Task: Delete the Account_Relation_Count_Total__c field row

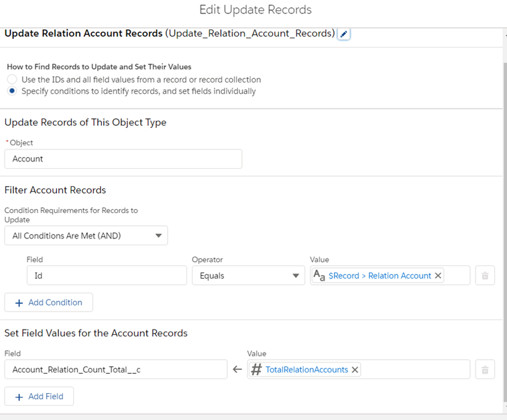Action: (x=485, y=369)
